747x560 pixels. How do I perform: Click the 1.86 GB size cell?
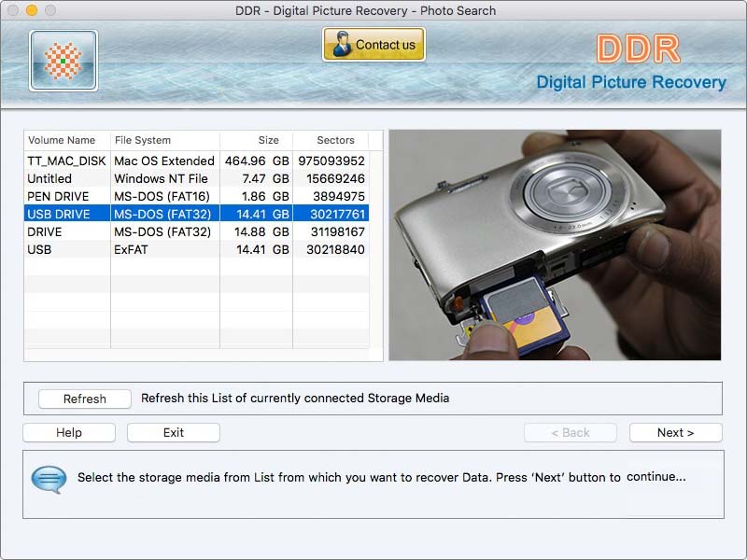coord(265,196)
